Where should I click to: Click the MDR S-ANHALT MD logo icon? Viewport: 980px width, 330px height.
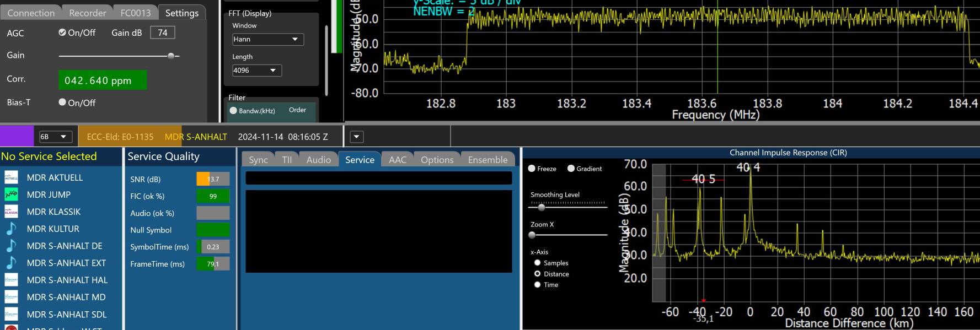[x=11, y=297]
